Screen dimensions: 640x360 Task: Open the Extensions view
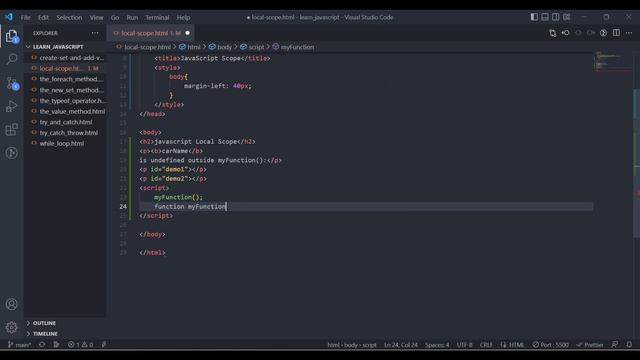tap(11, 130)
